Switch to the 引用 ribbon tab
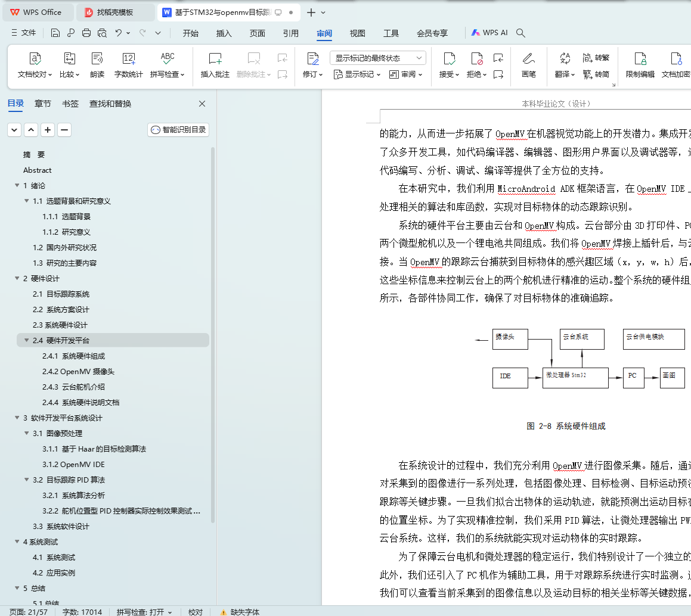The image size is (691, 616). (291, 33)
